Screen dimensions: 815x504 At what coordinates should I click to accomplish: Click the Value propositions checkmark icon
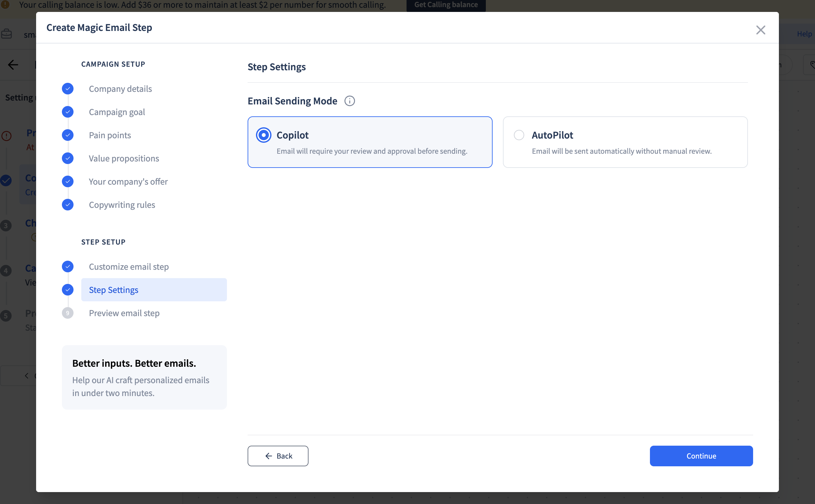[x=68, y=158]
